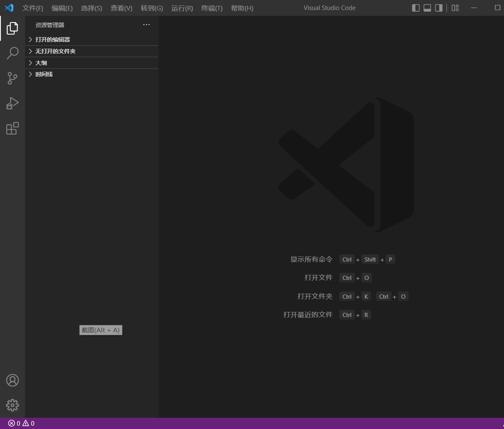Open the Run and Debug view
The width and height of the screenshot is (504, 429).
pyautogui.click(x=13, y=103)
